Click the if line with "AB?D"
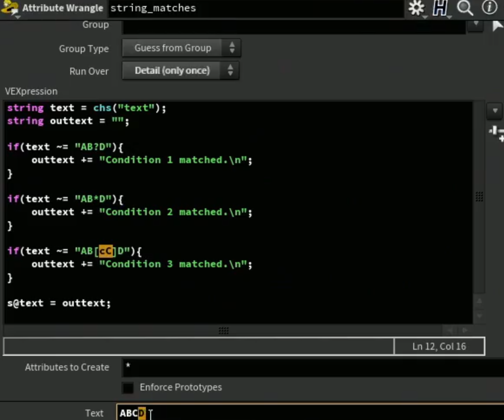The image size is (504, 420). click(65, 147)
